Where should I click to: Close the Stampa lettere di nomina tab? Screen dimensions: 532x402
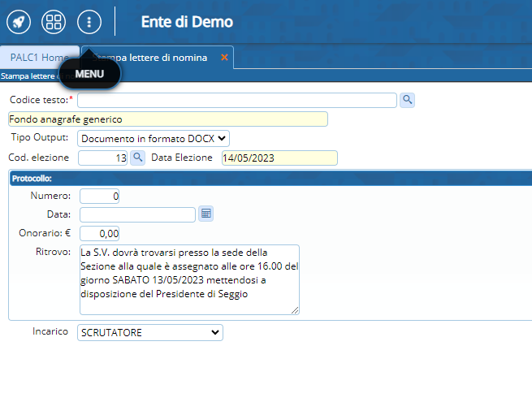point(224,58)
